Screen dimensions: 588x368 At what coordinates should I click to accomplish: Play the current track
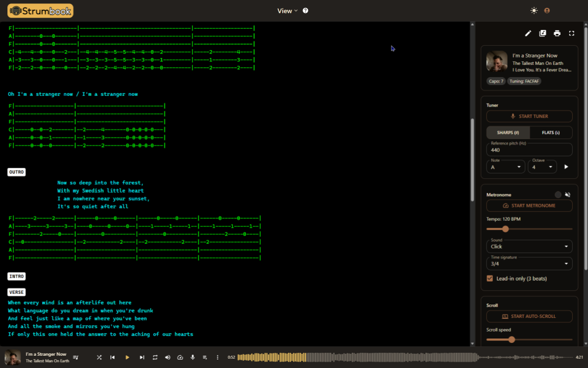coord(127,357)
